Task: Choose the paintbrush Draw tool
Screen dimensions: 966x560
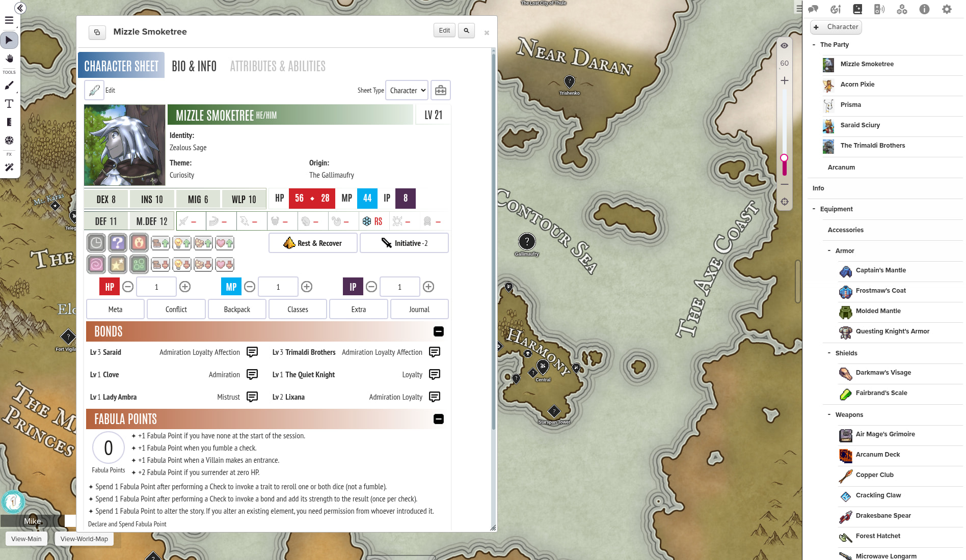Action: click(9, 86)
